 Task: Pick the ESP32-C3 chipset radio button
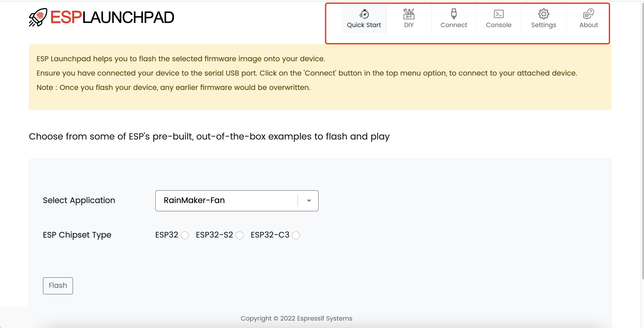click(x=296, y=235)
